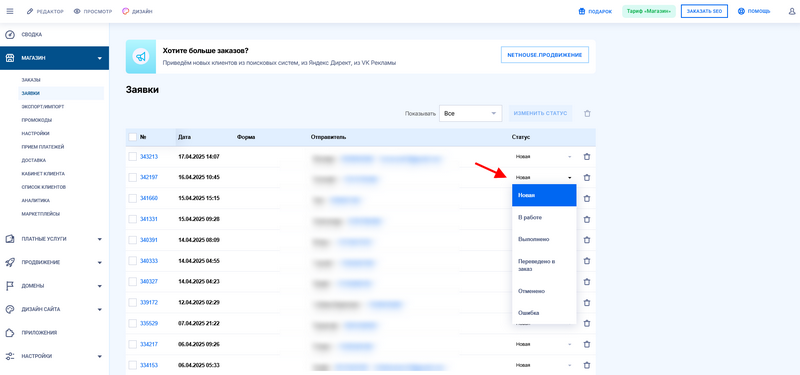
Task: Click the eye icon for Просмотр
Action: [77, 11]
